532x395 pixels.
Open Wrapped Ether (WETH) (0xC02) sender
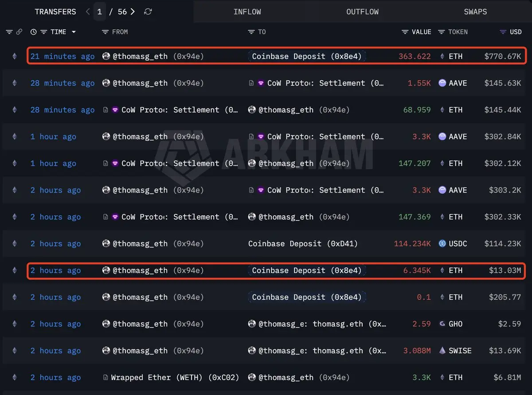click(175, 377)
